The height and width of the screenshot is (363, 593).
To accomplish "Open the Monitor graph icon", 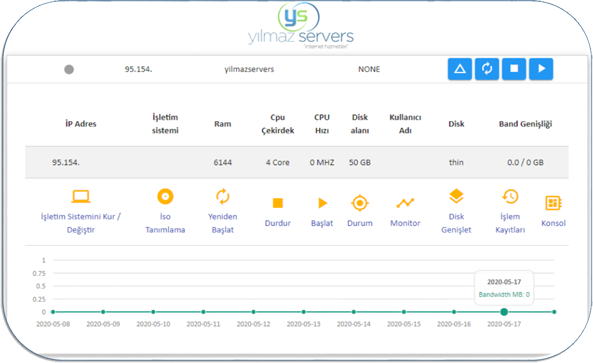I will click(405, 203).
